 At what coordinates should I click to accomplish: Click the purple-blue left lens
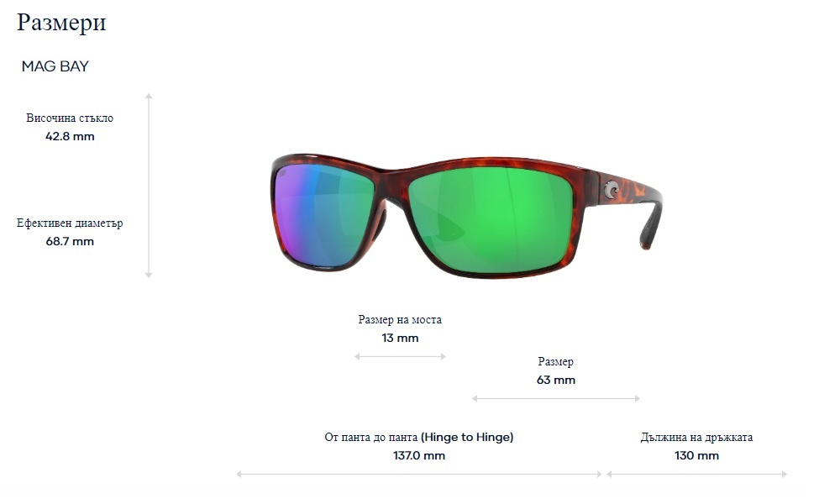tap(323, 214)
